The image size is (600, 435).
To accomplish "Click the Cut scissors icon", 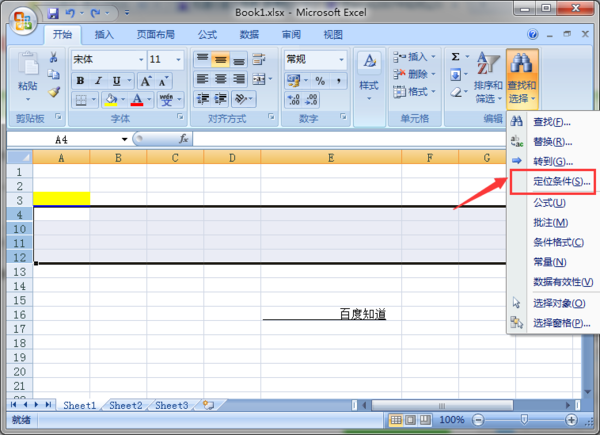I will (54, 58).
